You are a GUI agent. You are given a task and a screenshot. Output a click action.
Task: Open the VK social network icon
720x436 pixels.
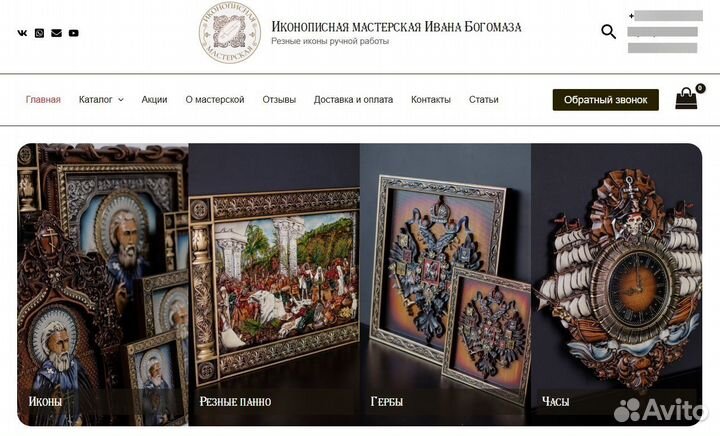[x=22, y=33]
